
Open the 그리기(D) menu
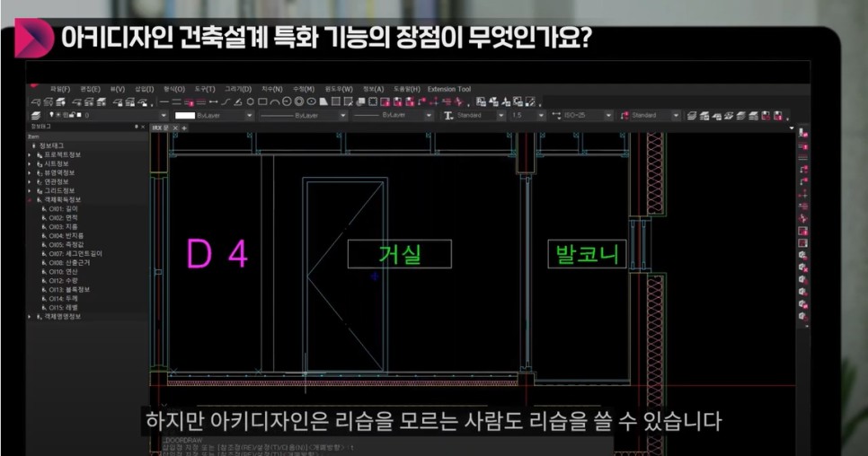(238, 89)
